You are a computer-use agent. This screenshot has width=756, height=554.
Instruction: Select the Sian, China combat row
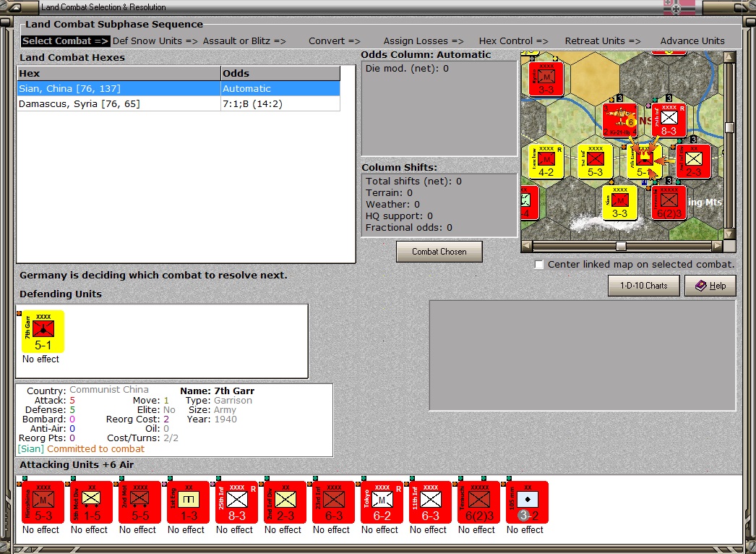[x=179, y=89]
